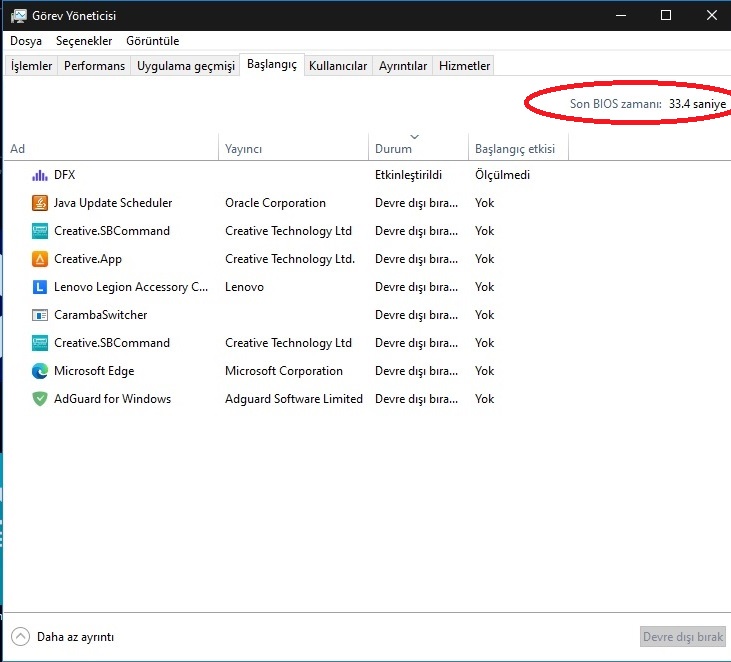Close the Görev Yöneticisi window
The height and width of the screenshot is (662, 731).
pos(711,15)
